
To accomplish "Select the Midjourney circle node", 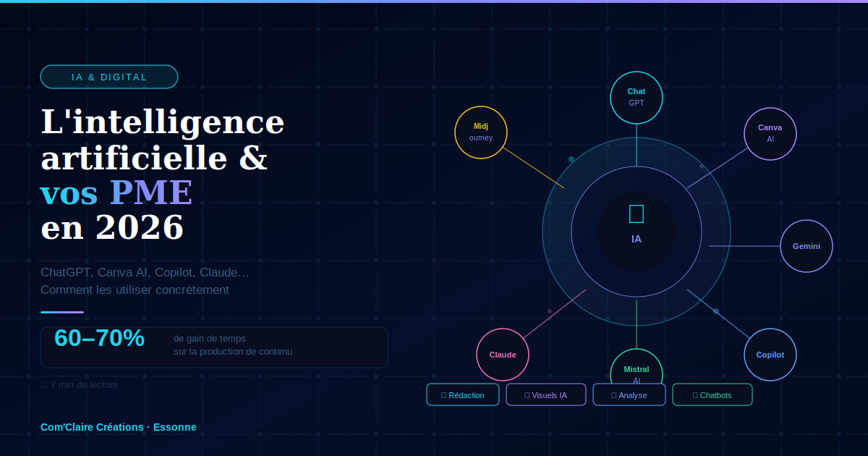I will tap(481, 132).
